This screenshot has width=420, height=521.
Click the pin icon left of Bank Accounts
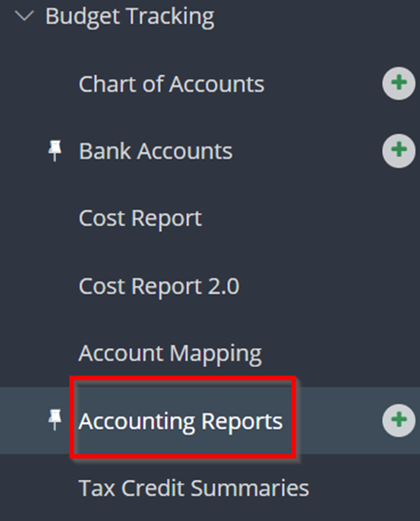[x=55, y=150]
